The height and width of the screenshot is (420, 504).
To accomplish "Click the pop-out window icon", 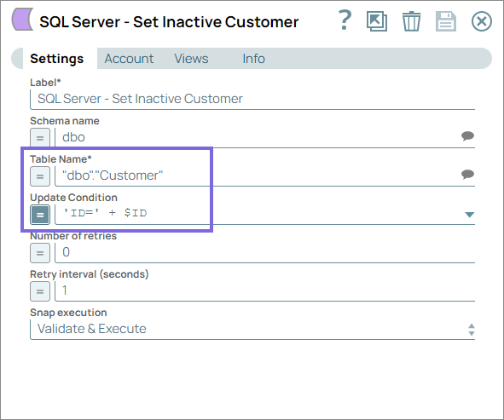I will click(x=377, y=21).
